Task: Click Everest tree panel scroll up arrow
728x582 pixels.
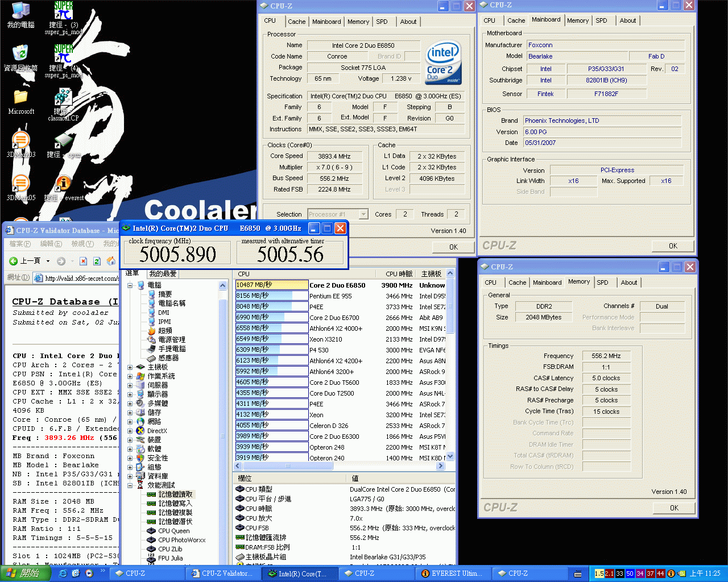Action: [222, 286]
